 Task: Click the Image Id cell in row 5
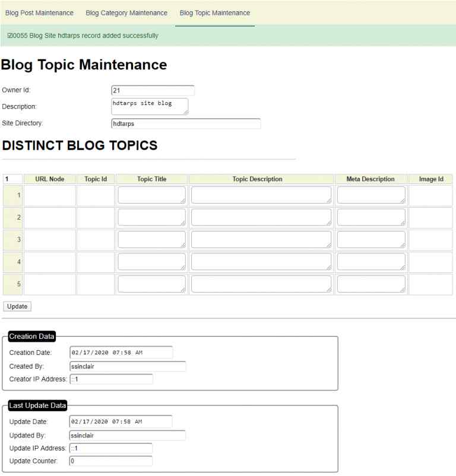430,284
